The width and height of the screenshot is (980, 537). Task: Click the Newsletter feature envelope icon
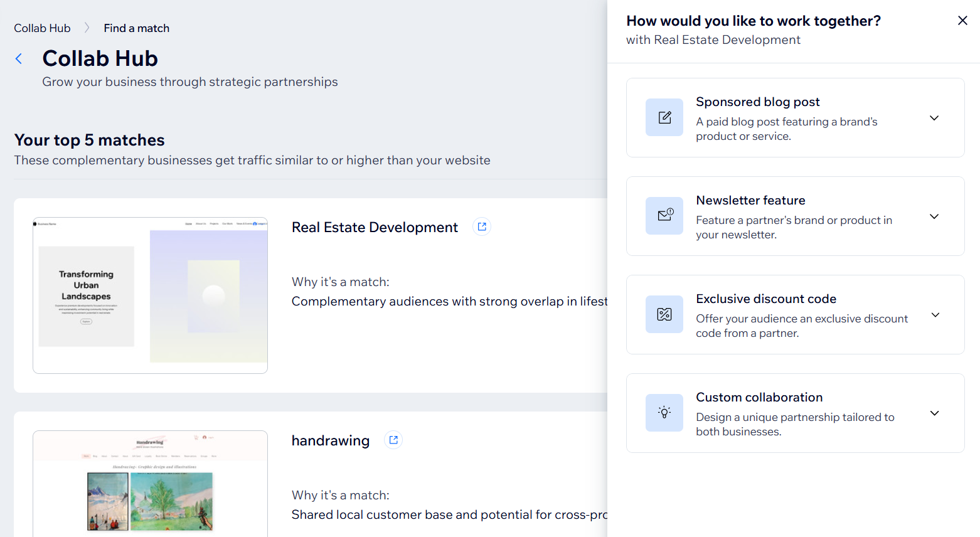[664, 216]
